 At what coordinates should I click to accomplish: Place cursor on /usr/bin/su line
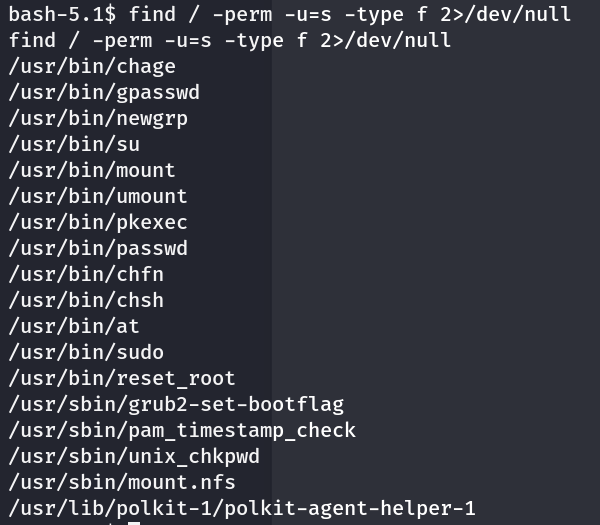pos(74,144)
